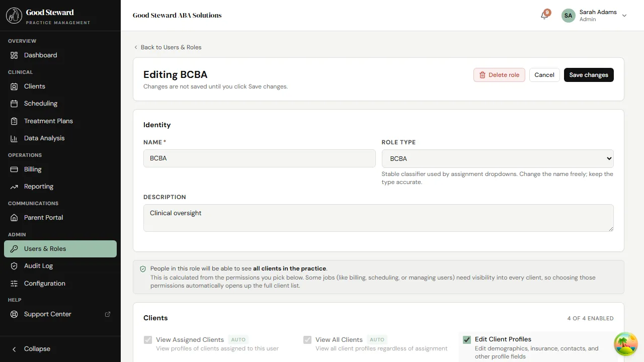Navigate to the Audit Log section

(38, 265)
